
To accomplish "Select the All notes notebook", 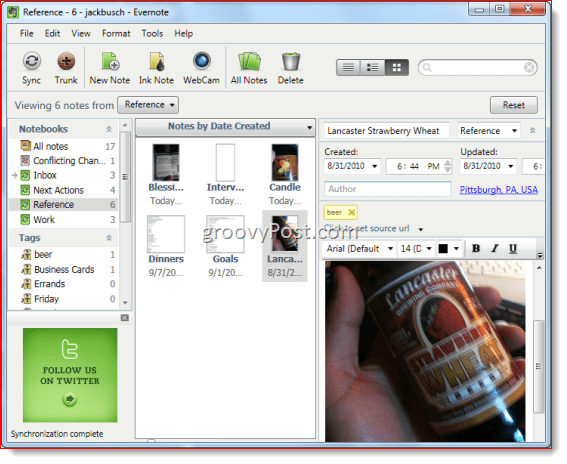I will tap(63, 146).
